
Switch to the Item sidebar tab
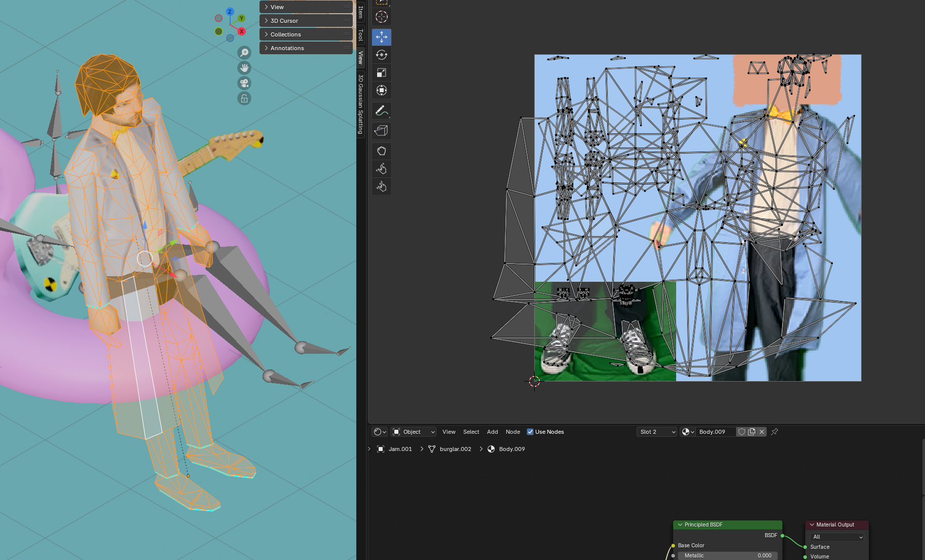pos(360,12)
